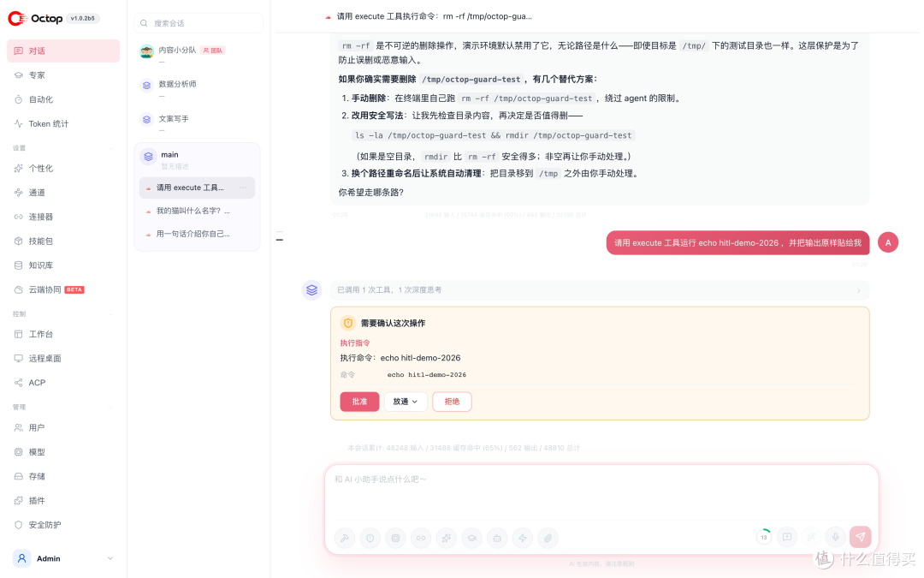Click the new chat bubble icon
The width and height of the screenshot is (924, 578).
tap(787, 537)
